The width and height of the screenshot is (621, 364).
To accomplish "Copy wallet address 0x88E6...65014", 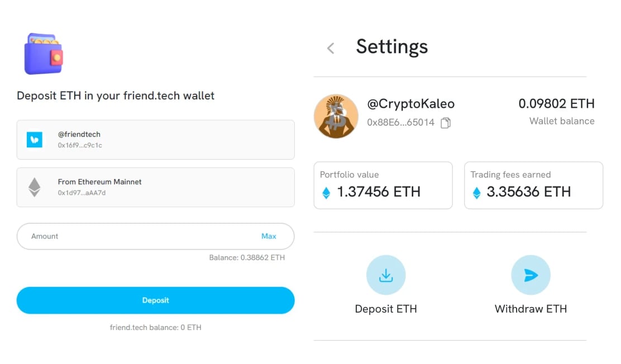I will [x=446, y=123].
